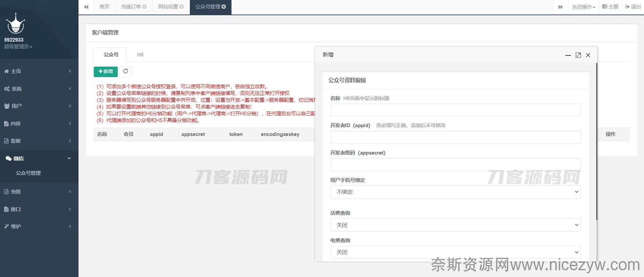Click the 5922933 username text
This screenshot has height=277, width=644.
[x=14, y=40]
